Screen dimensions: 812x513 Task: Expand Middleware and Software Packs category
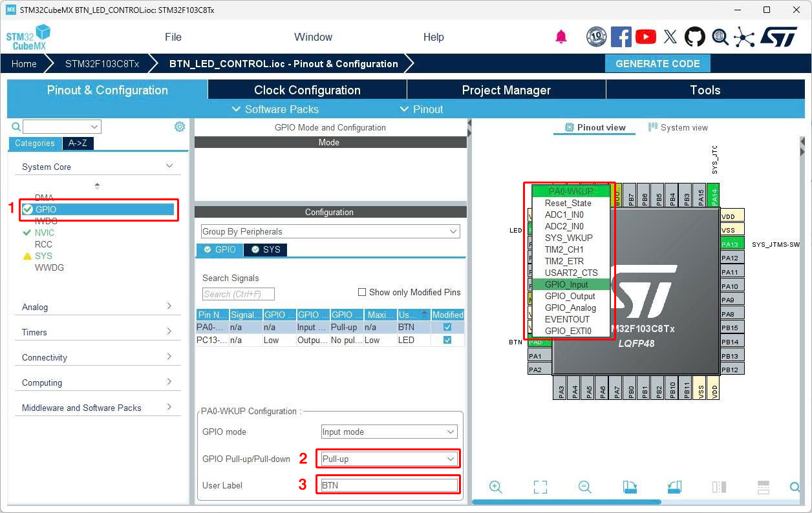[x=169, y=407]
